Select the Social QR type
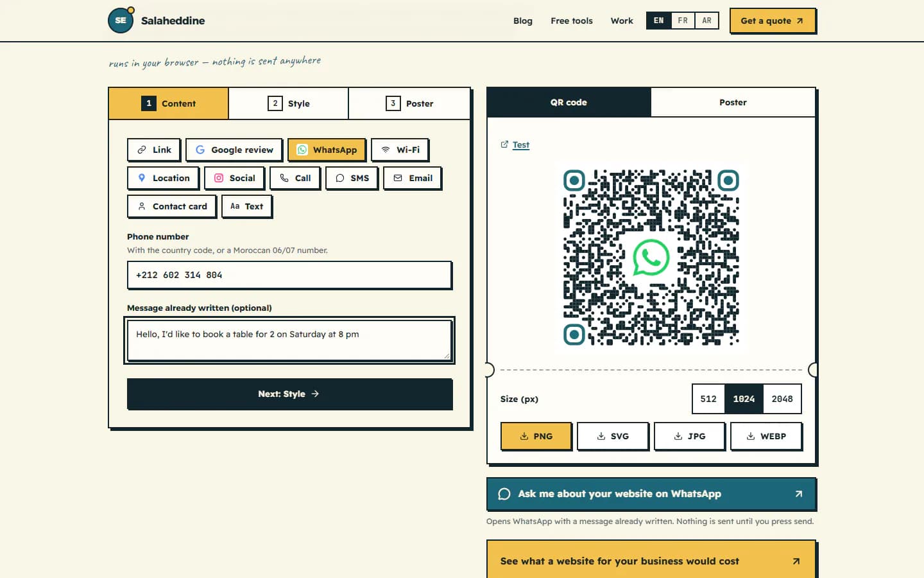 click(234, 178)
